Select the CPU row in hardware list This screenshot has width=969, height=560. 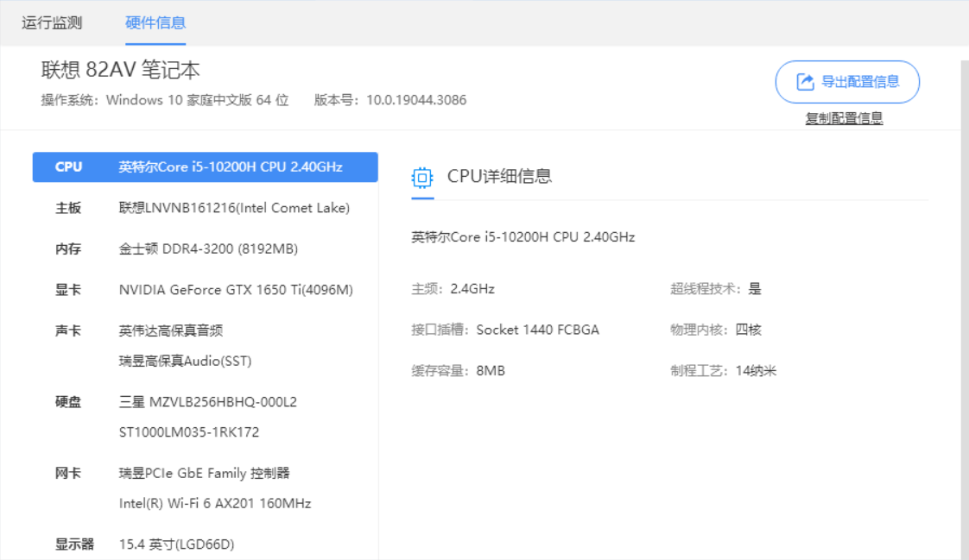(206, 167)
